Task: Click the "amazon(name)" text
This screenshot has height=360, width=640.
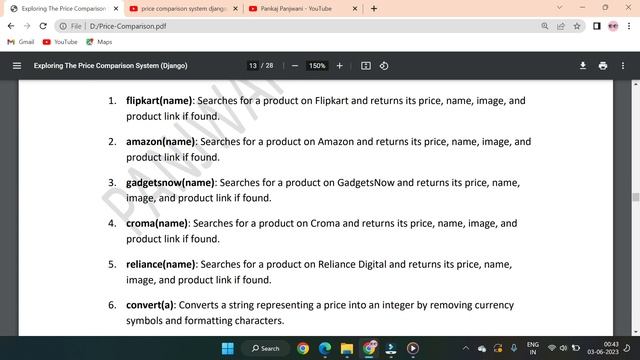Action: pos(160,142)
